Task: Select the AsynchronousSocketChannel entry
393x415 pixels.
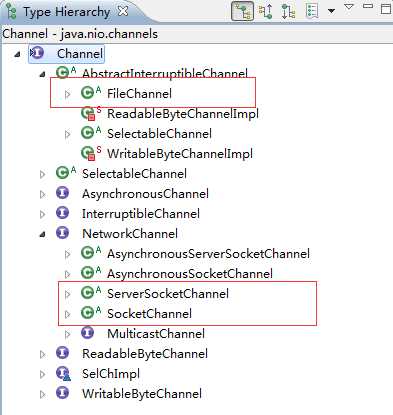Action: tap(190, 274)
